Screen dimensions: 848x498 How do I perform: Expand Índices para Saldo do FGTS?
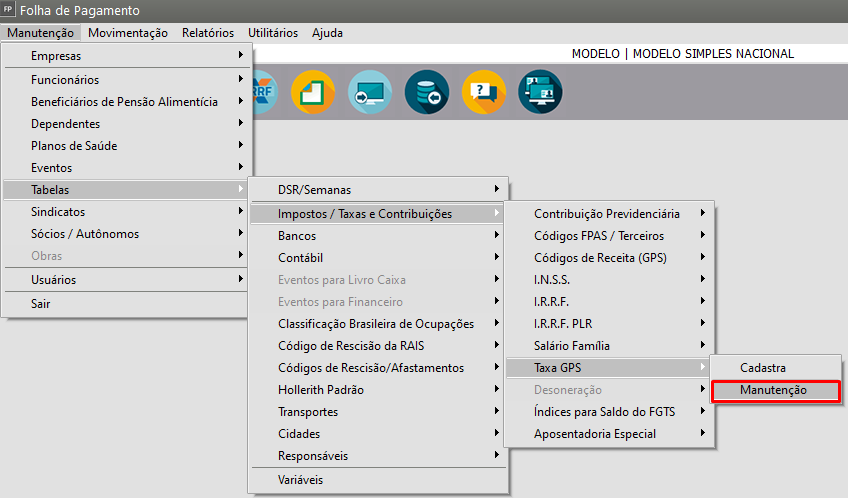606,412
